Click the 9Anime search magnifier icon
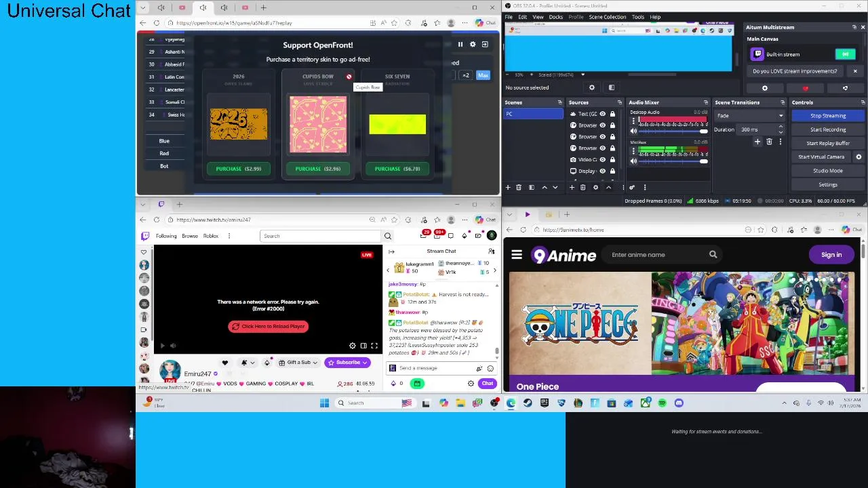This screenshot has height=488, width=868. [x=713, y=255]
